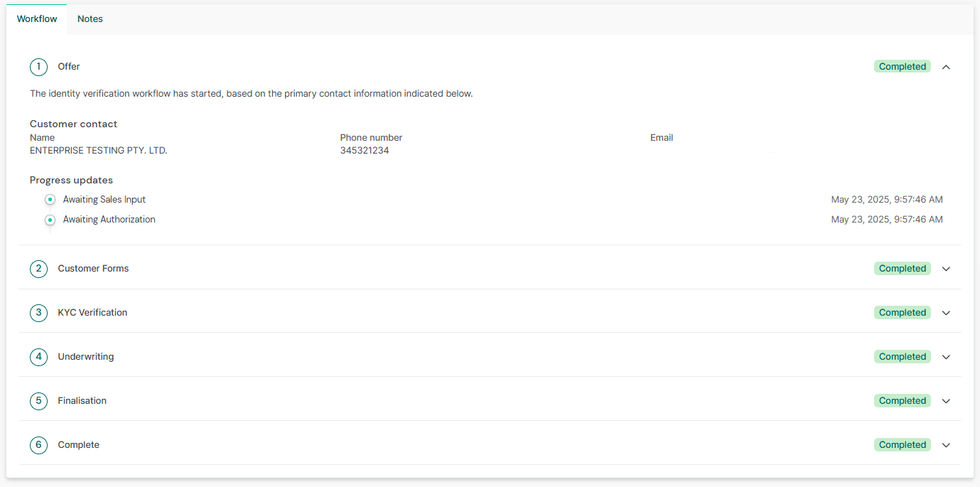Click the customer name ENTERPRISE TESTING PTY. LTD.
Screen dimensions: 980x487
click(x=98, y=150)
